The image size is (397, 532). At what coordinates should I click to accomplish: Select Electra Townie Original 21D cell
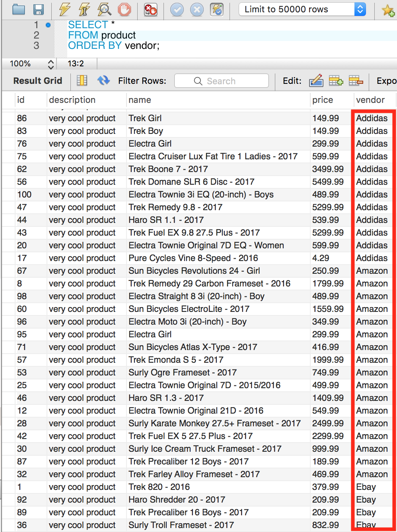(218, 410)
